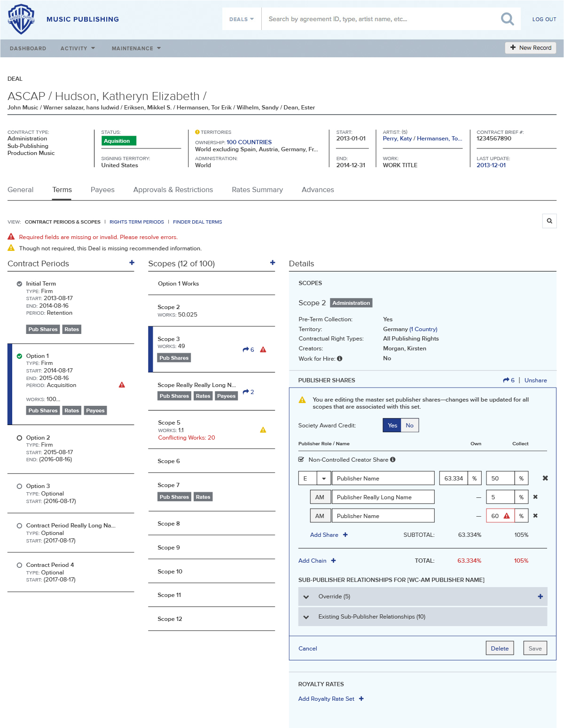The image size is (564, 728).
Task: Toggle Non-Controlled Creator Share checkbox
Action: pos(301,460)
